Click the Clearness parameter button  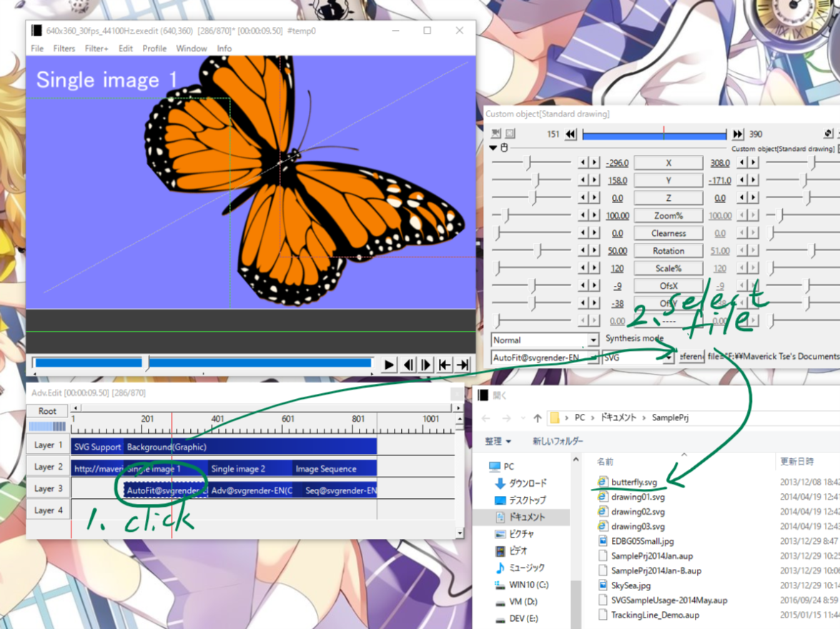click(x=668, y=233)
